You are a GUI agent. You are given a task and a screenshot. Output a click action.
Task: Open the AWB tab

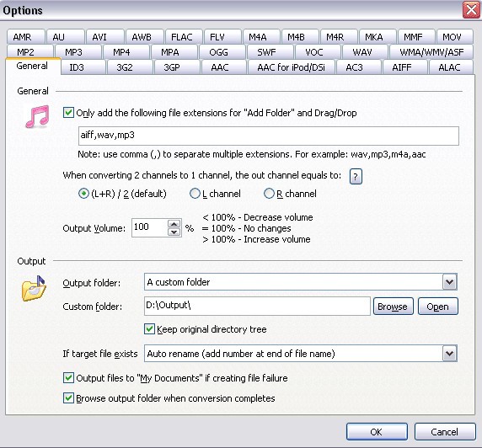[x=144, y=37]
